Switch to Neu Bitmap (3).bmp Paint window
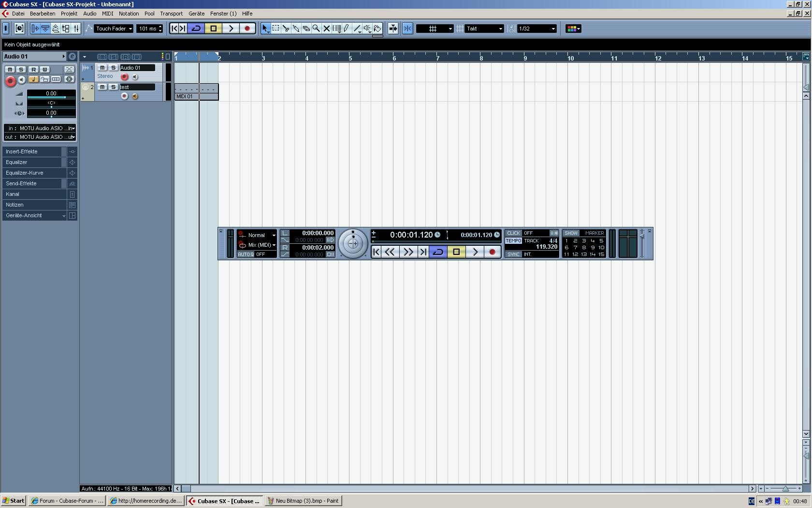 (x=304, y=501)
